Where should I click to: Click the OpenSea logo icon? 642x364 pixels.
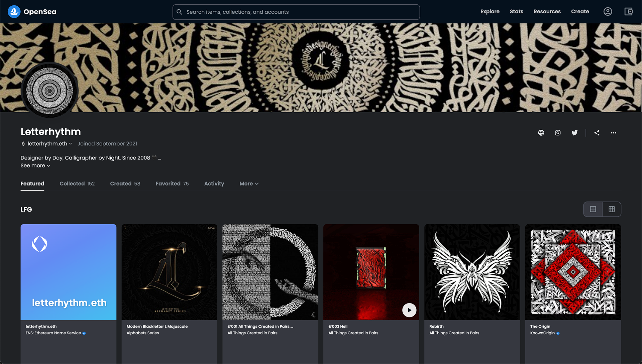[x=14, y=12]
